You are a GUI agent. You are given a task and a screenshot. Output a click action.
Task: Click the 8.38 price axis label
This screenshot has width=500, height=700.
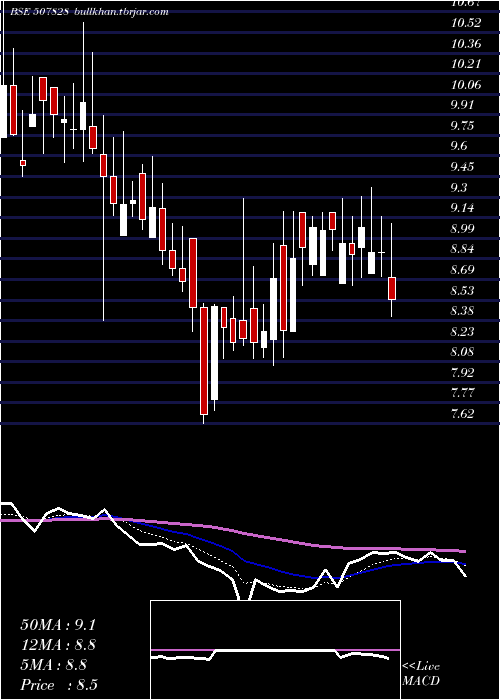pyautogui.click(x=462, y=311)
